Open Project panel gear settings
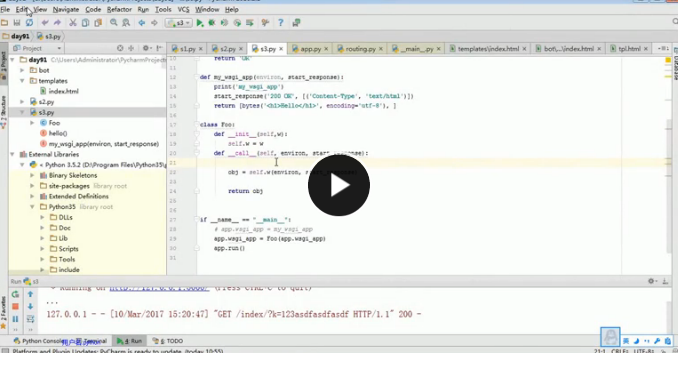678x376 pixels. pos(146,48)
